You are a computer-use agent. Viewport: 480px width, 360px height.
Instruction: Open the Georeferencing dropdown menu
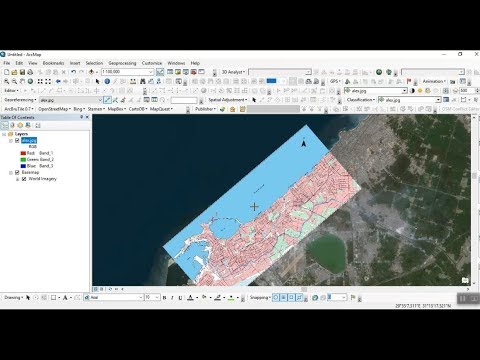coord(20,100)
